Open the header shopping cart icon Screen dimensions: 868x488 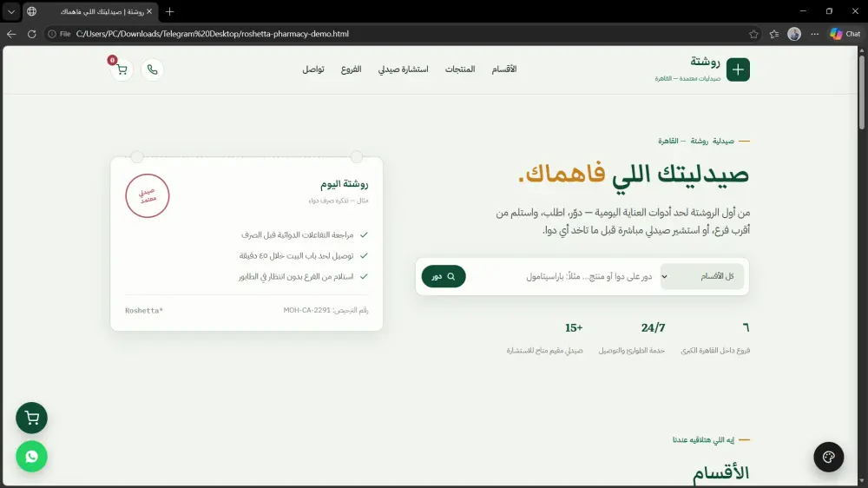[x=122, y=69]
